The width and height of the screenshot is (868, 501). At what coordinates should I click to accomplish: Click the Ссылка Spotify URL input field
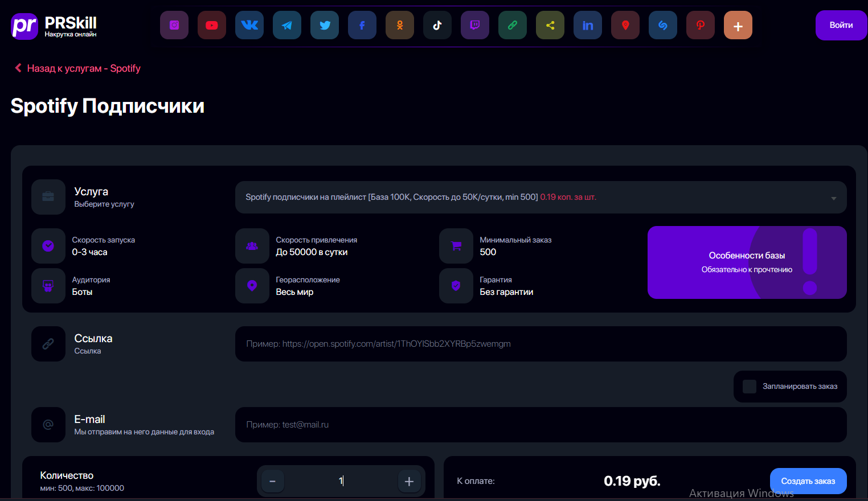point(541,344)
